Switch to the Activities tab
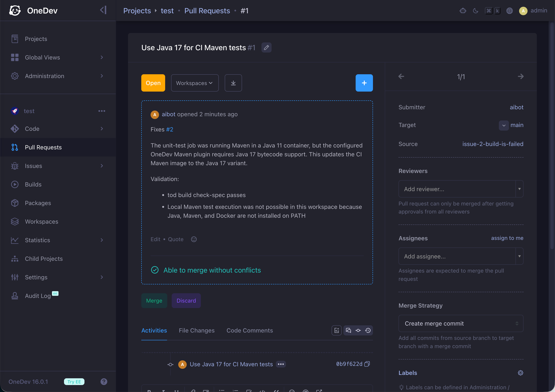The image size is (555, 392). point(154,330)
